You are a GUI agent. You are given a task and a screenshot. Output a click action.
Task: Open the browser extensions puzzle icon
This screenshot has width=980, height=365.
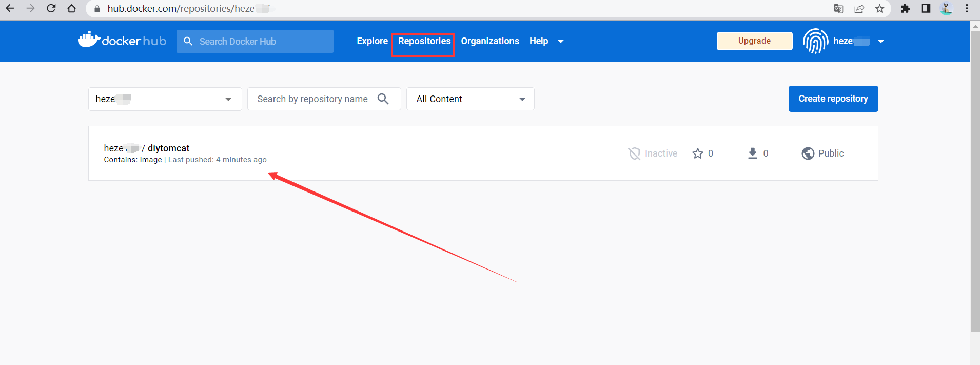[906, 8]
